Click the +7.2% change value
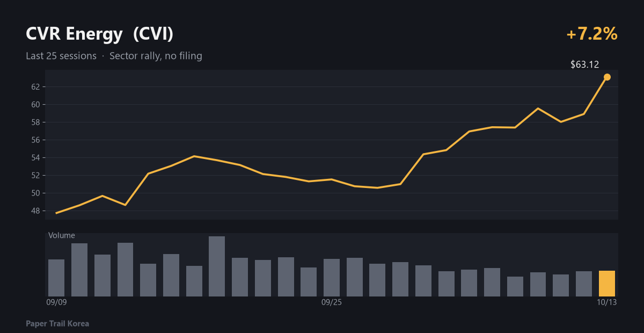This screenshot has height=333, width=644. [592, 34]
